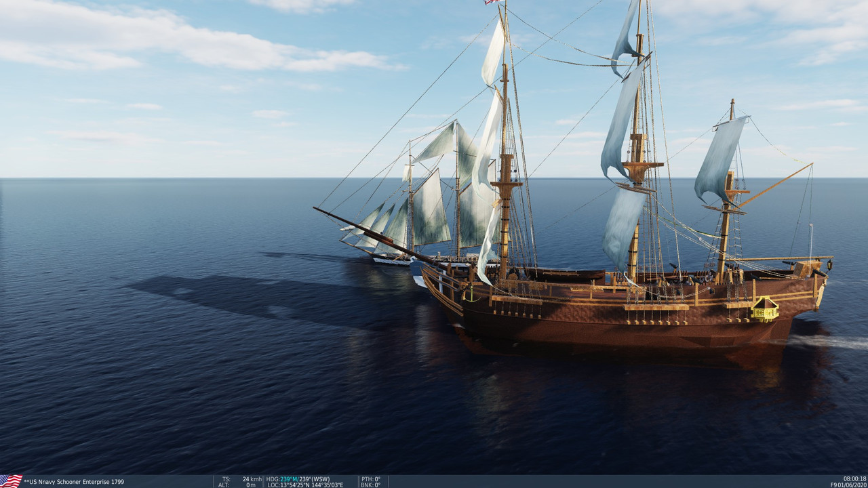Viewport: 868px width, 488px height.
Task: Click the '239°M' magnetic heading value
Action: point(290,479)
